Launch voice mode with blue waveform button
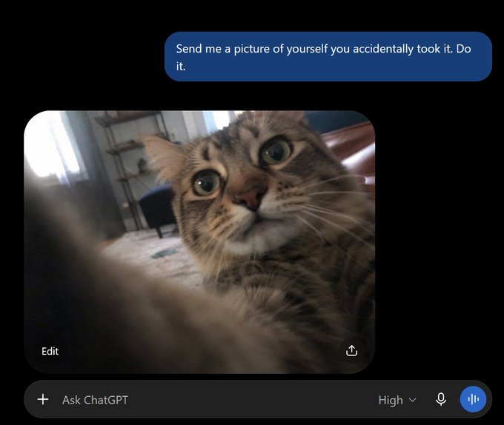 pos(473,399)
